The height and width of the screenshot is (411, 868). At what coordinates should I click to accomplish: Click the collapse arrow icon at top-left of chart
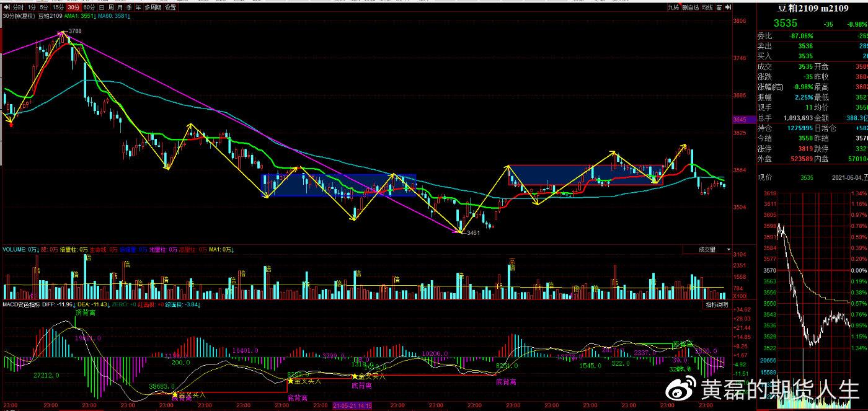(x=5, y=7)
